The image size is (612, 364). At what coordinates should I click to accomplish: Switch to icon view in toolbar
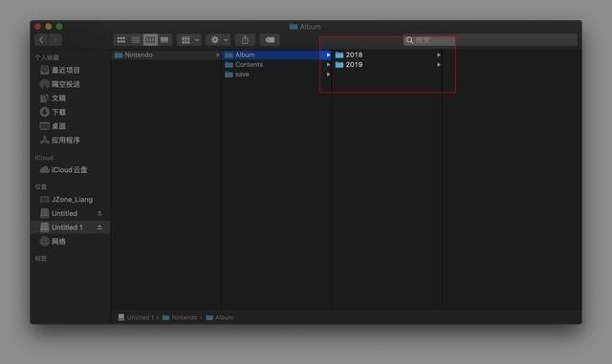coord(121,40)
